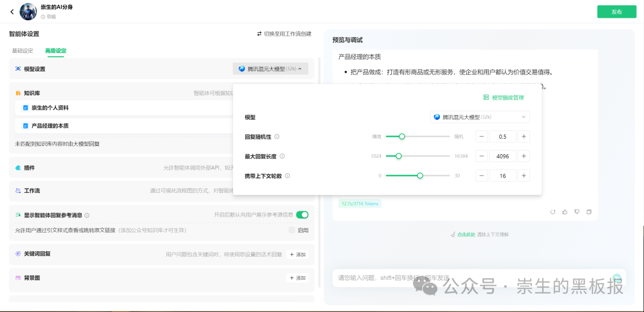This screenshot has height=312, width=644.
Task: Open the 模型 dropdown in popup panel
Action: pyautogui.click(x=479, y=117)
